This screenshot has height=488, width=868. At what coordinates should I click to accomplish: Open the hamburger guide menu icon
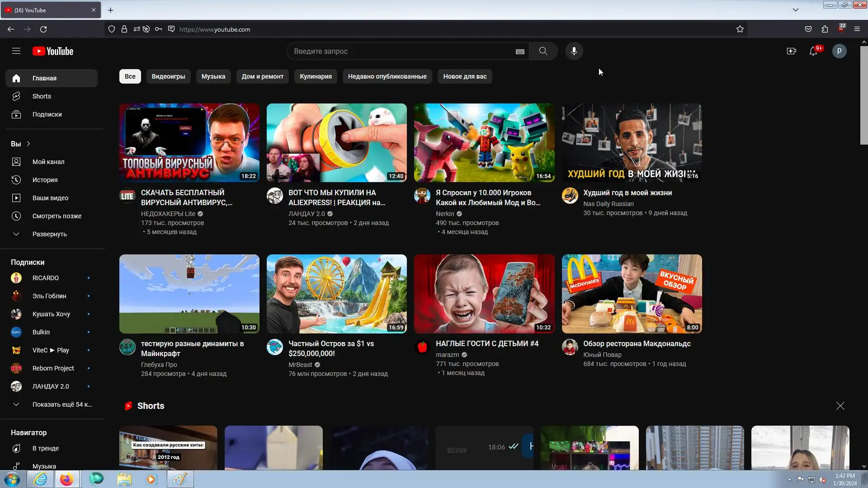point(16,51)
